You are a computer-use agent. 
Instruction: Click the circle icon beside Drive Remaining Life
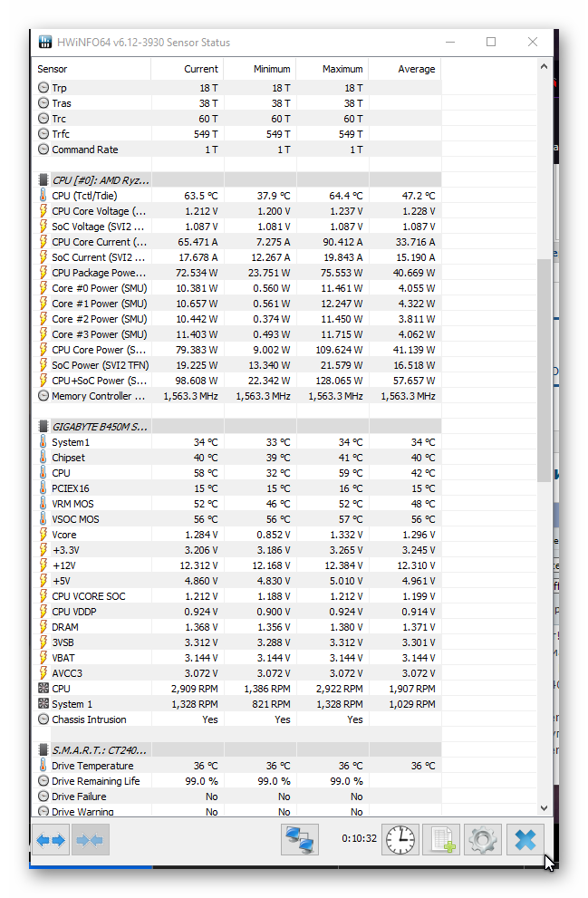tap(43, 781)
